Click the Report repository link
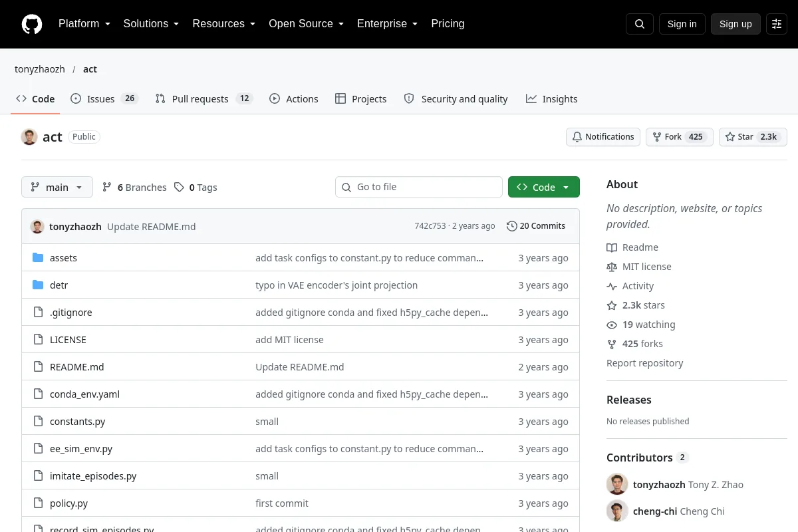 (645, 363)
